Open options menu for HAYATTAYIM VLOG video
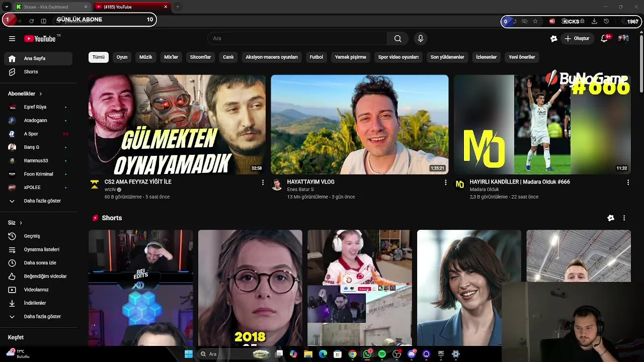Image resolution: width=644 pixels, height=362 pixels. [445, 183]
